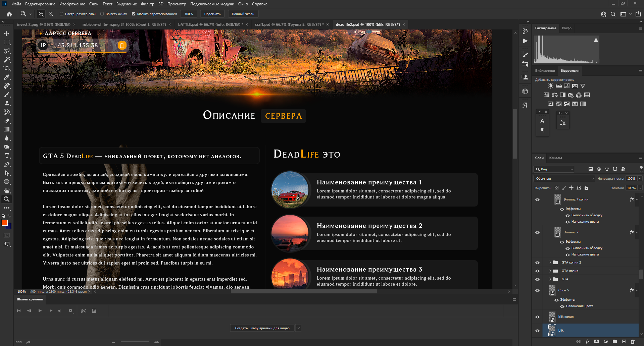Hide the blik layer
Screen dimensions: 644x346
pyautogui.click(x=537, y=331)
